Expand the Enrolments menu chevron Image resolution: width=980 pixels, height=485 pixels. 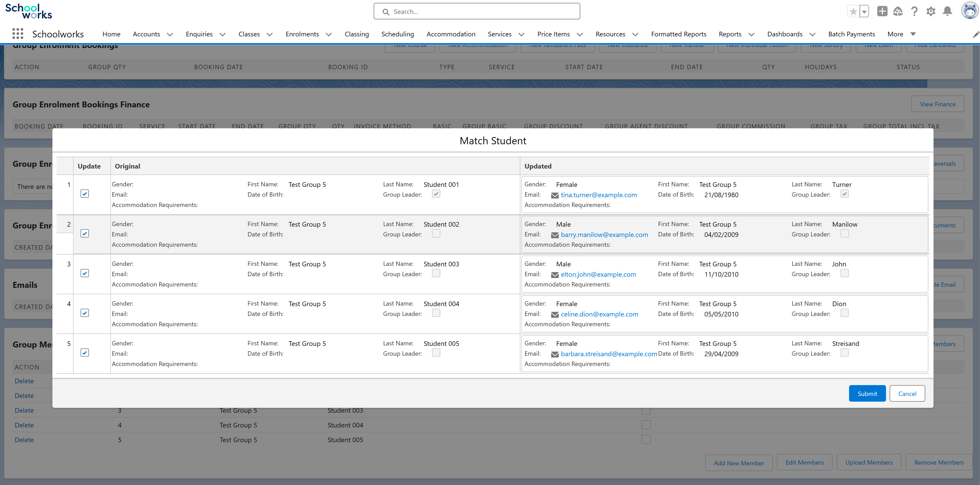click(x=329, y=35)
